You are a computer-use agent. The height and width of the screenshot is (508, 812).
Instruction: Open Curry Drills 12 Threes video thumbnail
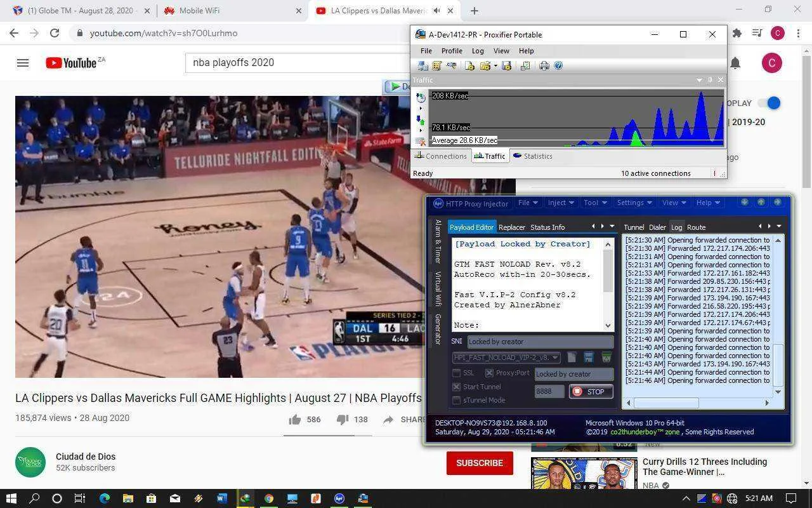(x=584, y=473)
